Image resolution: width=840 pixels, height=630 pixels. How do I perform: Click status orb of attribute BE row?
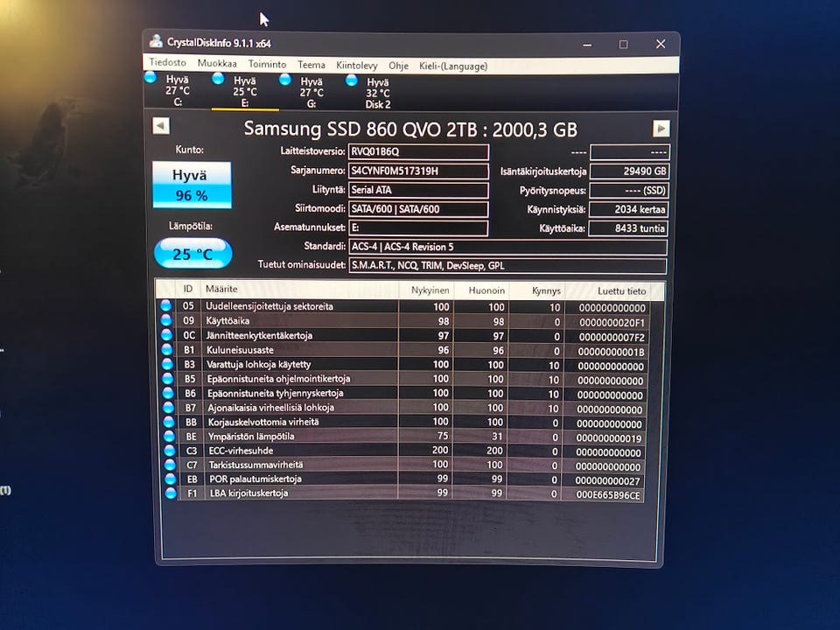(x=169, y=436)
